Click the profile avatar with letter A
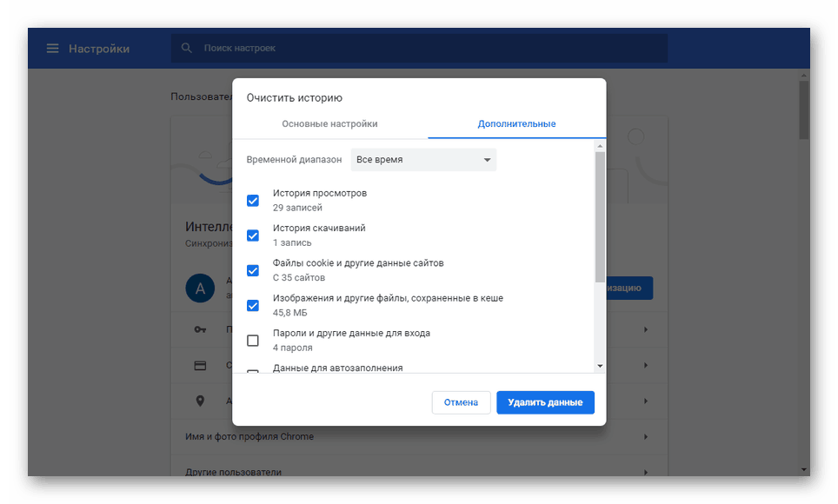Viewport: 838px width, 504px height. coord(201,288)
